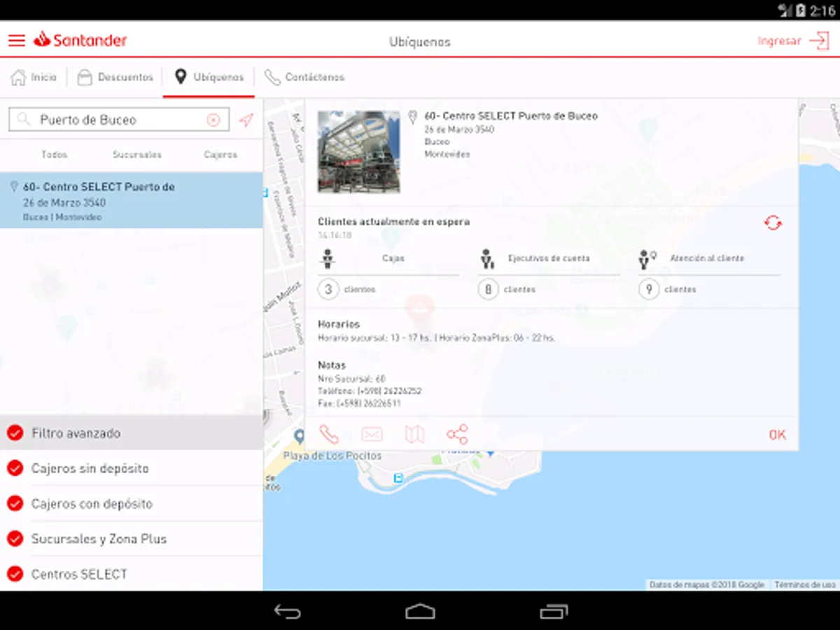840x630 pixels.
Task: Share the branch details
Action: pyautogui.click(x=457, y=435)
